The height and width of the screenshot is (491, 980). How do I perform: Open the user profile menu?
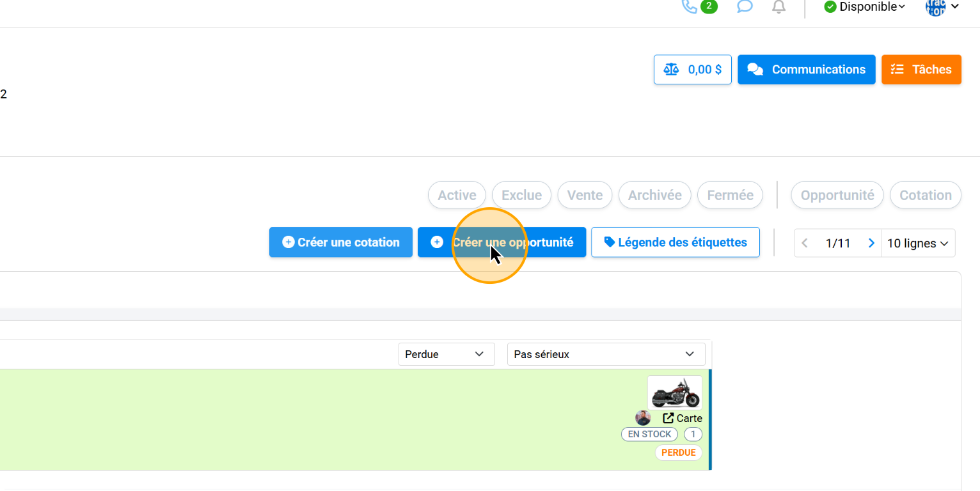(x=942, y=7)
